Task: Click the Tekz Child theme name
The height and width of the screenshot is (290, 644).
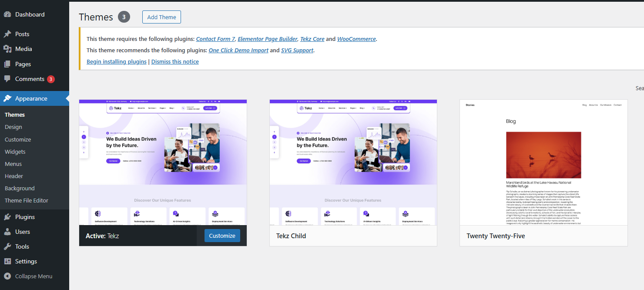Action: [291, 236]
